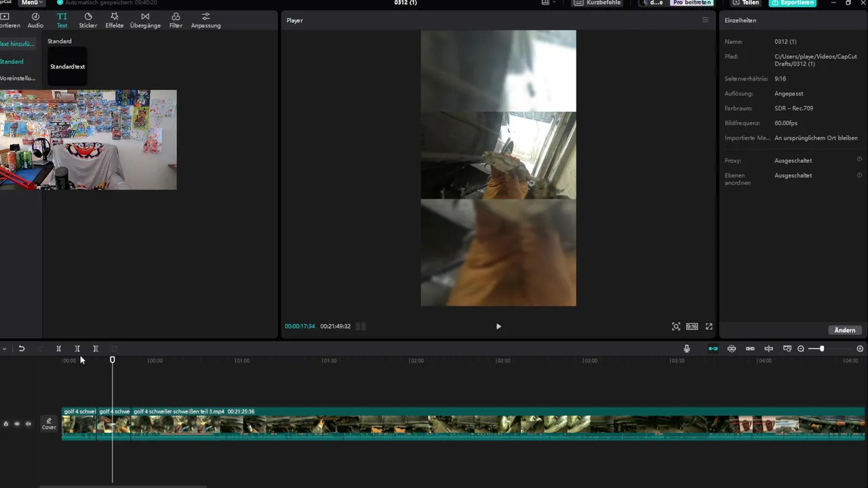Click the Ebenen anordnen info icon
Viewport: 868px width, 488px height.
click(859, 174)
